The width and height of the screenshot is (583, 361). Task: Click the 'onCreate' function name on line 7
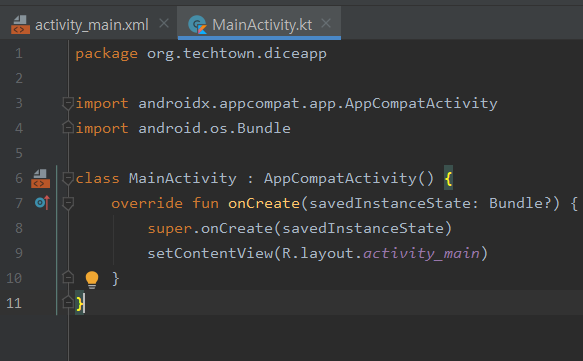[264, 203]
